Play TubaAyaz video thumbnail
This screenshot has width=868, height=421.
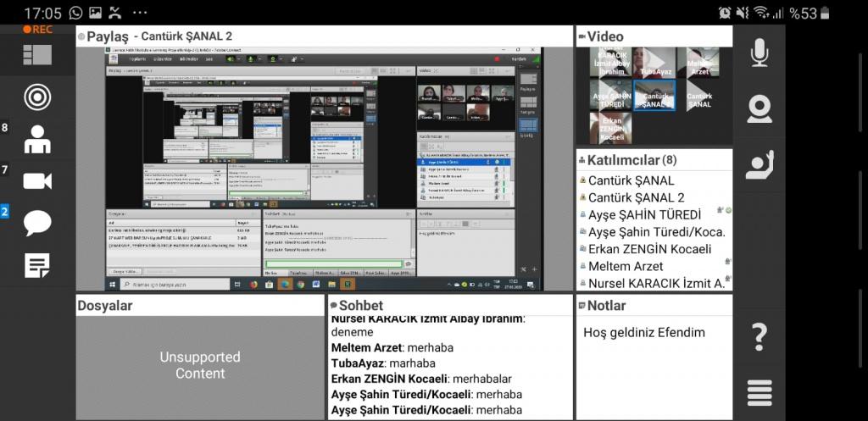pyautogui.click(x=655, y=63)
